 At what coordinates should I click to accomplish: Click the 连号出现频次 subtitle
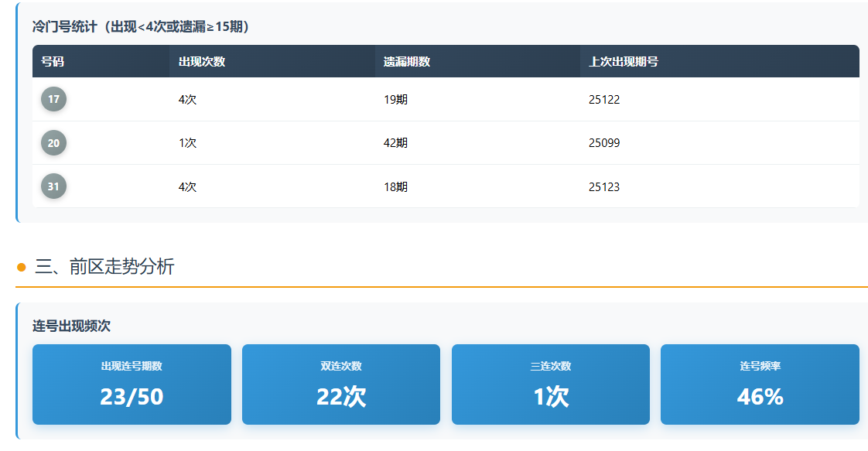tap(71, 326)
